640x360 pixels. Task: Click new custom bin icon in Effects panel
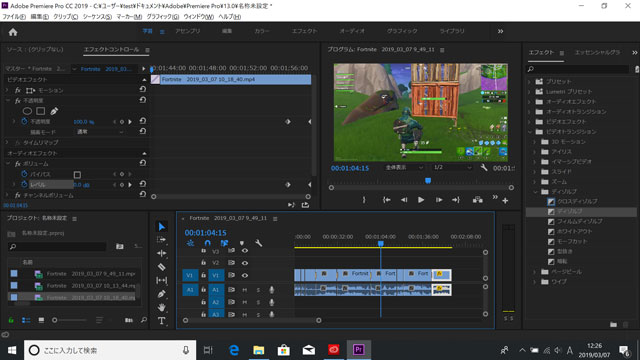[x=613, y=324]
